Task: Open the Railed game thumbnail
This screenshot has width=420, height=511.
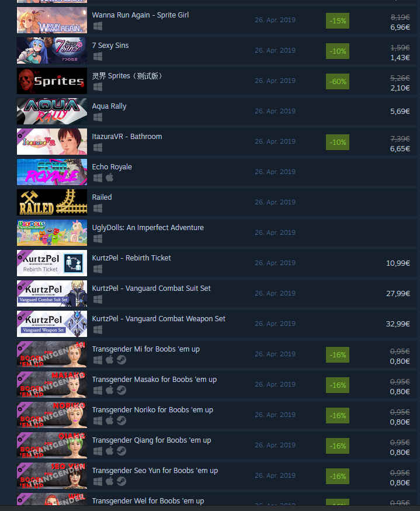Action: (x=52, y=202)
